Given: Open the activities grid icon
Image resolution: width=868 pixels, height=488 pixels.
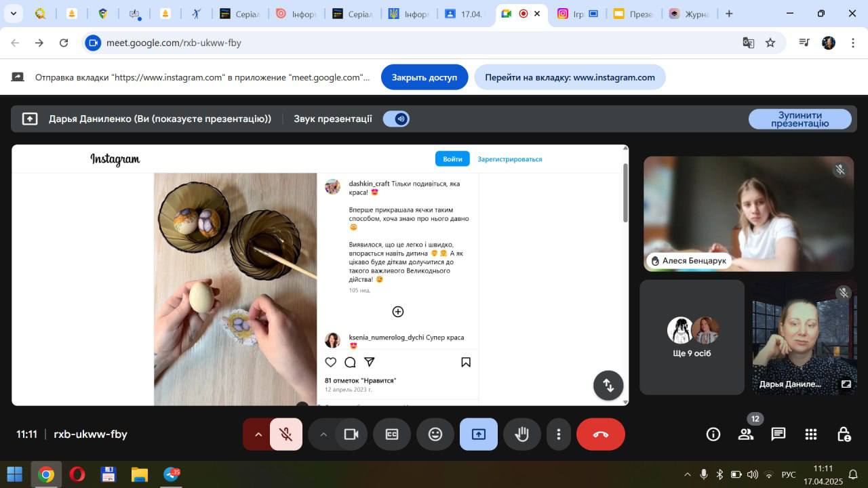Looking at the screenshot, I should point(811,434).
